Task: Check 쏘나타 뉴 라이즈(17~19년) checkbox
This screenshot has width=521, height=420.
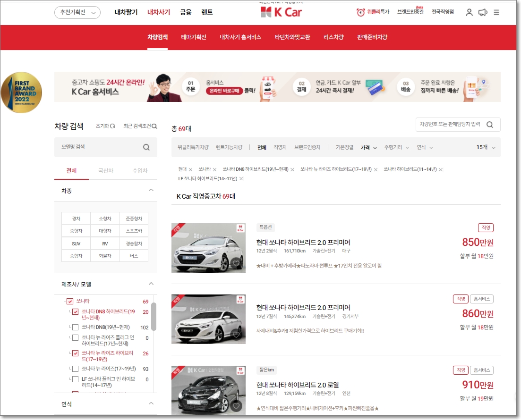Action: [76, 369]
